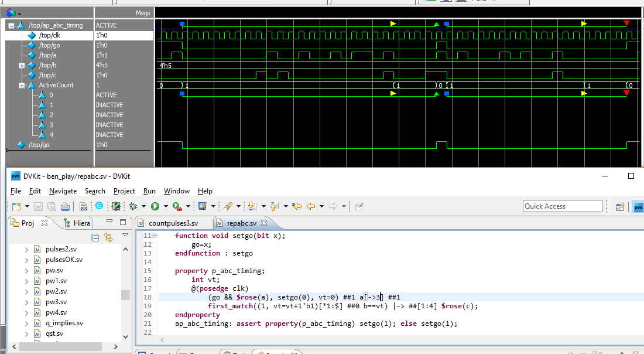Screen dimensions: 644x354
Task: Expand the pulsesOK.sv tree node
Action: point(27,260)
